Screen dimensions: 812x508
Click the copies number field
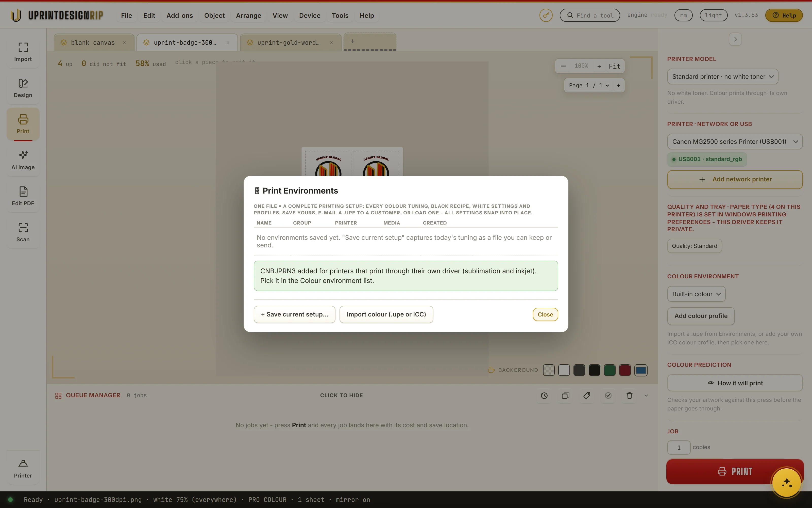point(679,448)
